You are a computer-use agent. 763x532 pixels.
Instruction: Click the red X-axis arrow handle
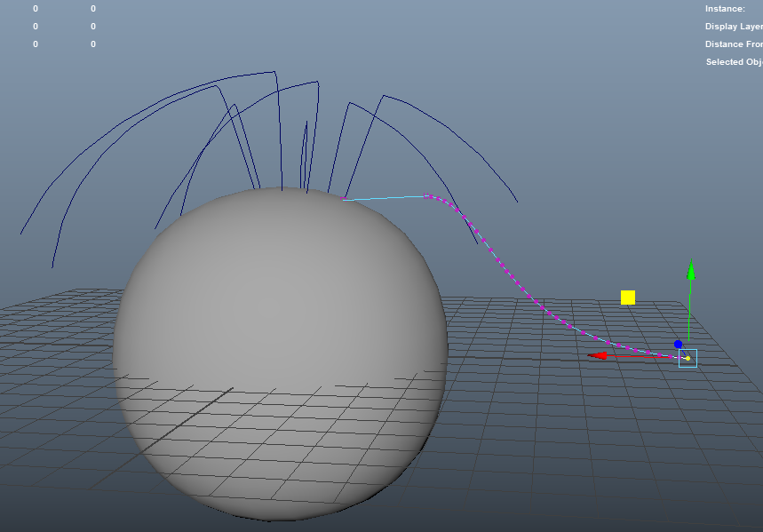[x=601, y=355]
